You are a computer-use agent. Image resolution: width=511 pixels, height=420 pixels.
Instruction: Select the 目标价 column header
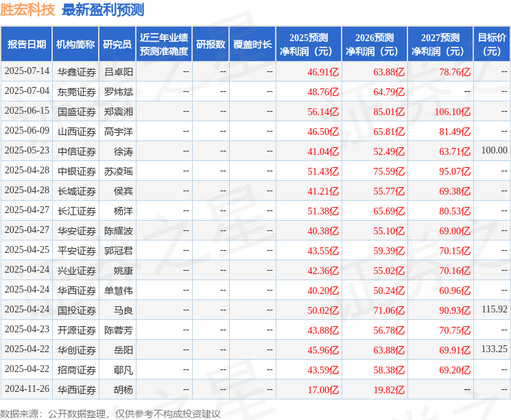[x=492, y=45]
